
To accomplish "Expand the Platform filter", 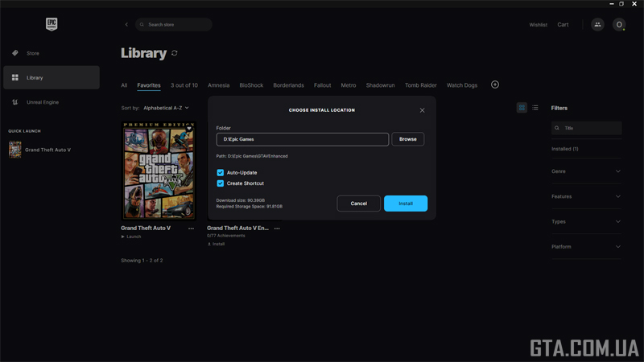I will pyautogui.click(x=586, y=247).
